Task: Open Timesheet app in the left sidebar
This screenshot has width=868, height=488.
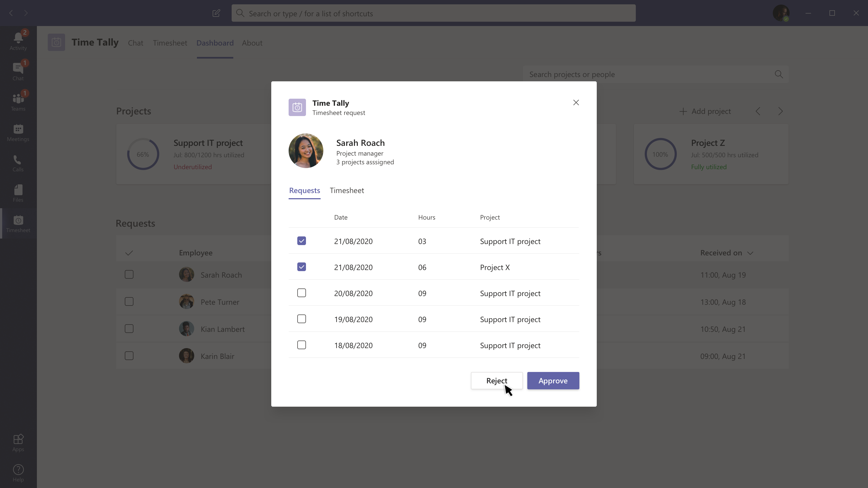Action: [18, 224]
